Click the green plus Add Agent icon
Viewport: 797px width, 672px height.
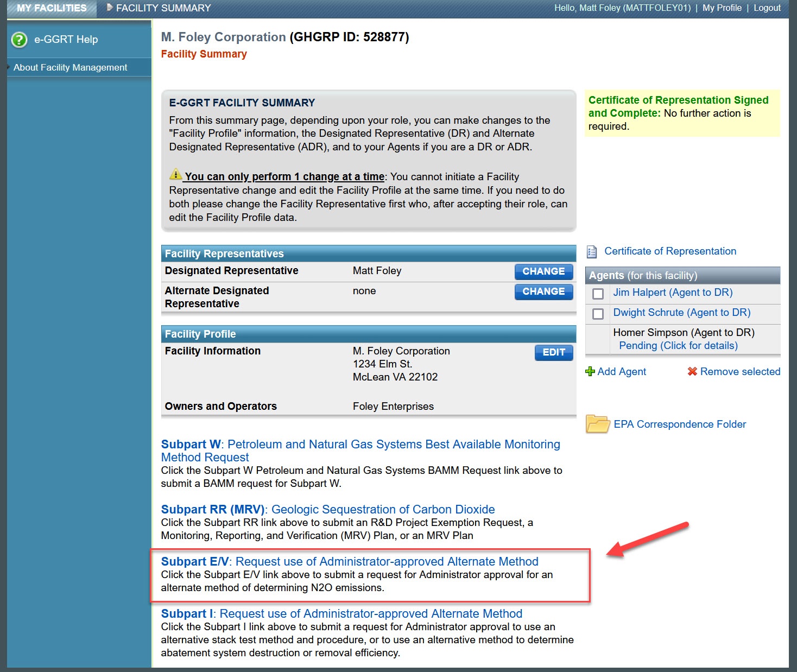click(590, 371)
